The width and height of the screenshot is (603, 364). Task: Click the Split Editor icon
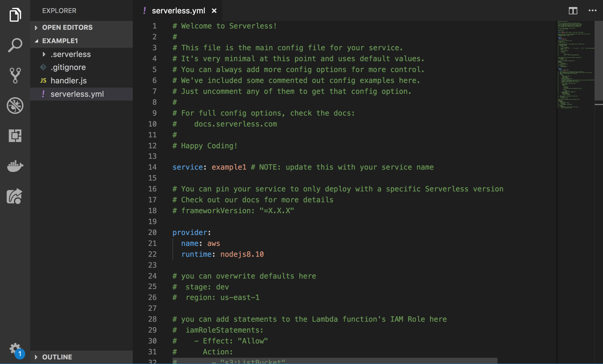[573, 11]
